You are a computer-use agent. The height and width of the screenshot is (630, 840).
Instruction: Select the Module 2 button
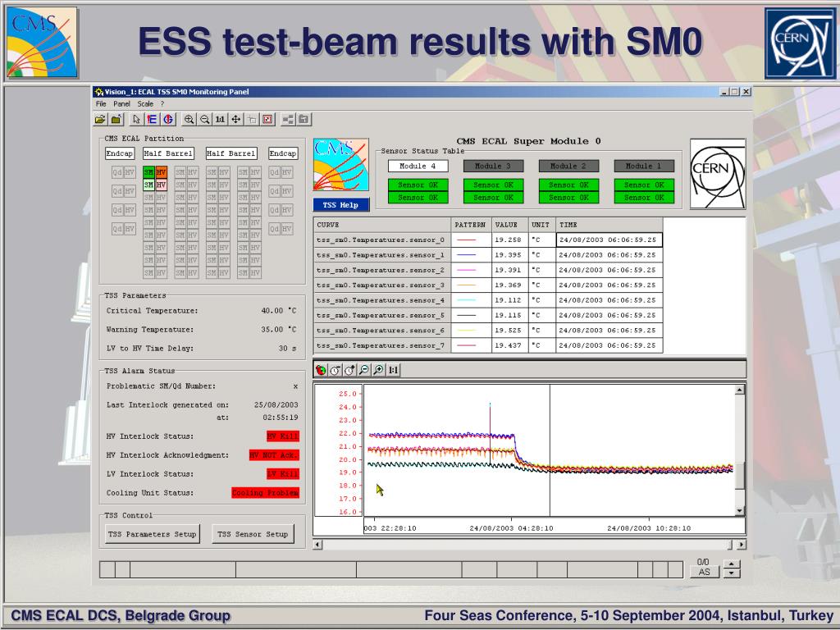tap(568, 166)
